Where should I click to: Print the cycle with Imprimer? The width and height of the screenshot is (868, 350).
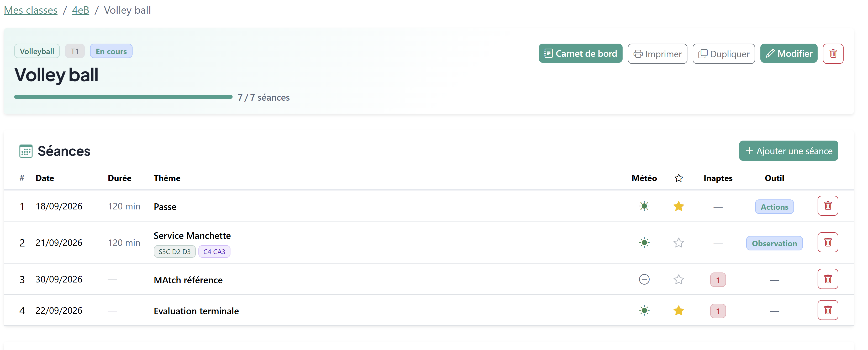point(657,54)
